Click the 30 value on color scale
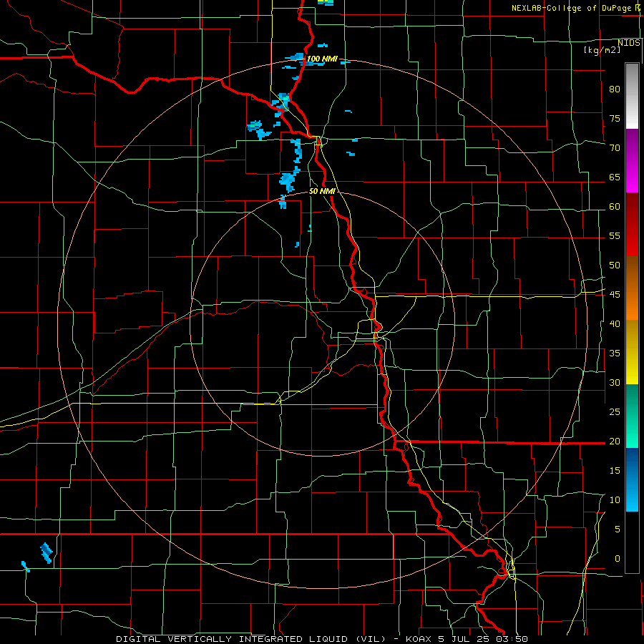 (x=615, y=382)
